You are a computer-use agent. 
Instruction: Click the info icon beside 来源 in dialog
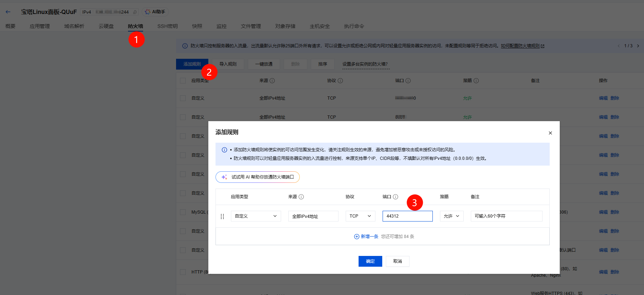[301, 197]
